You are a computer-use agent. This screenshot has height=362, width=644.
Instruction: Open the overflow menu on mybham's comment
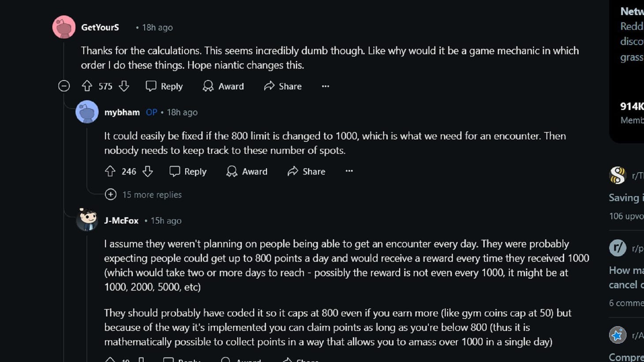(x=349, y=172)
